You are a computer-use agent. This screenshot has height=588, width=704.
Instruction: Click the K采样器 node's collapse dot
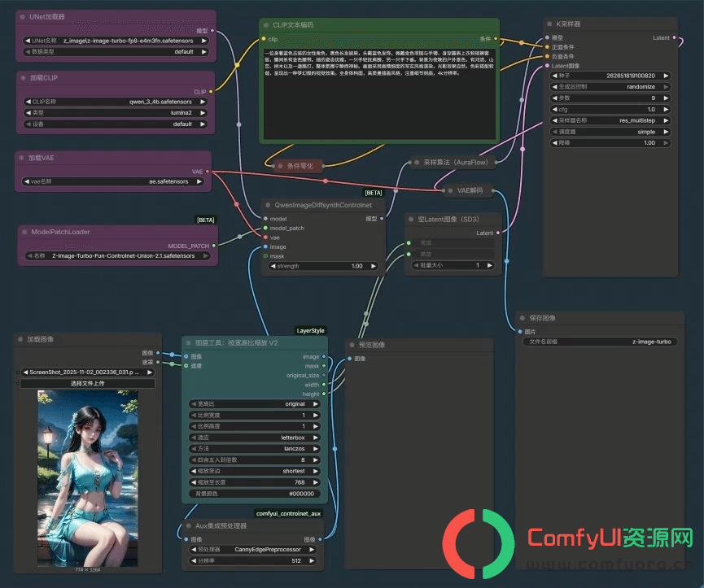[x=549, y=24]
